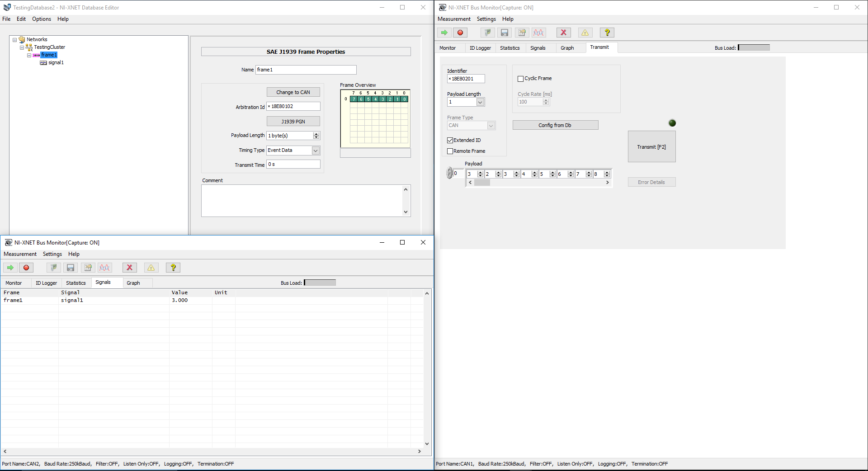Select signal1 in the Networks tree
The height and width of the screenshot is (471, 868).
[x=56, y=63]
